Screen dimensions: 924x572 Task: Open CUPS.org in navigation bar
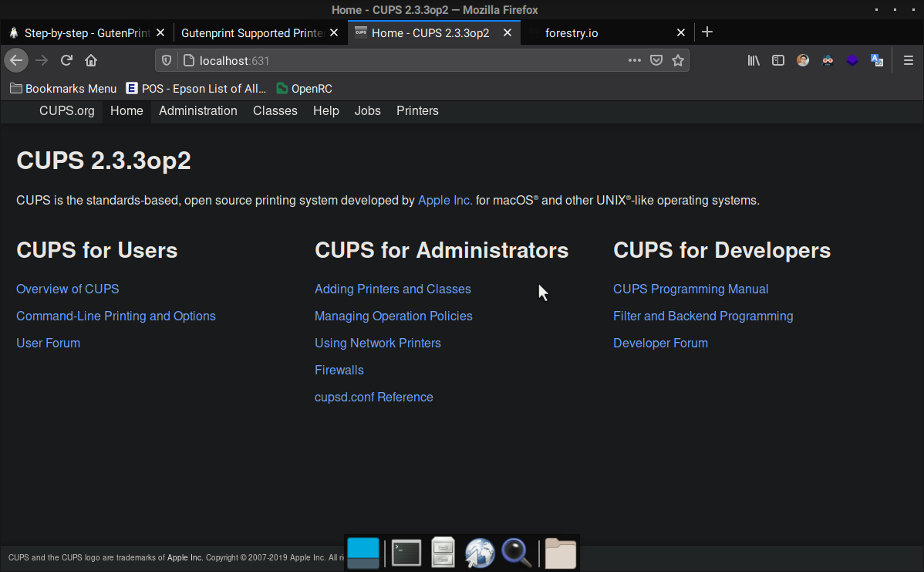point(66,111)
